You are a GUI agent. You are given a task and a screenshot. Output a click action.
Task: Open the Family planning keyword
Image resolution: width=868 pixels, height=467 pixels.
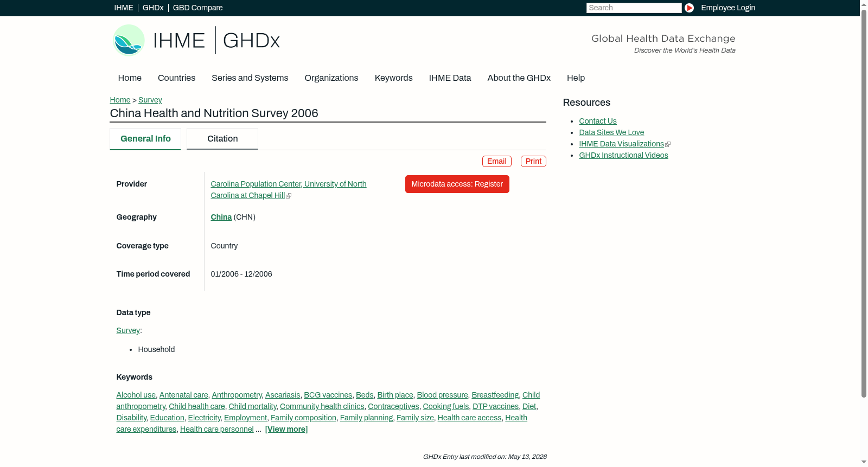pyautogui.click(x=367, y=418)
